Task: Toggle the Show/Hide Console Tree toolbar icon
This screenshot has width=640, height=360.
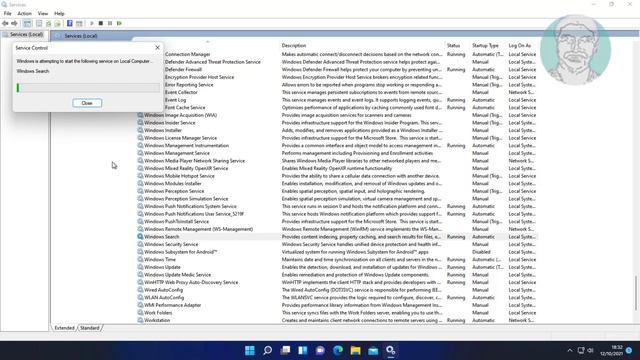Action: [27, 23]
